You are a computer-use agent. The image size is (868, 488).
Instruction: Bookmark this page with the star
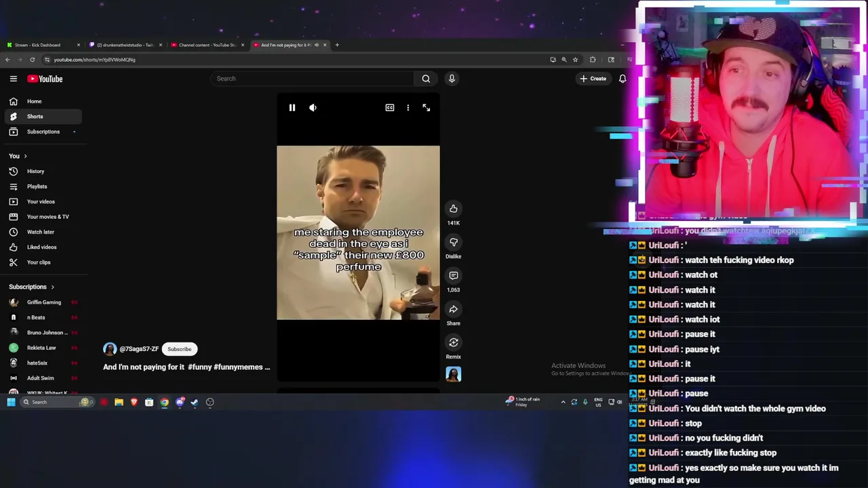pyautogui.click(x=575, y=60)
